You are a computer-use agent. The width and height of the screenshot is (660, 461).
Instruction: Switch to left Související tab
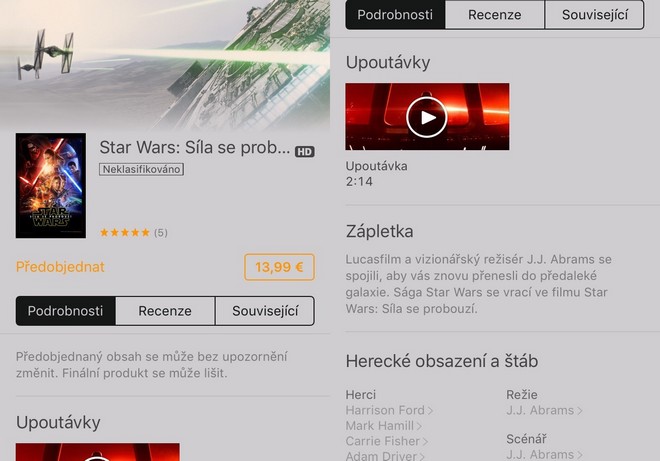tap(265, 311)
